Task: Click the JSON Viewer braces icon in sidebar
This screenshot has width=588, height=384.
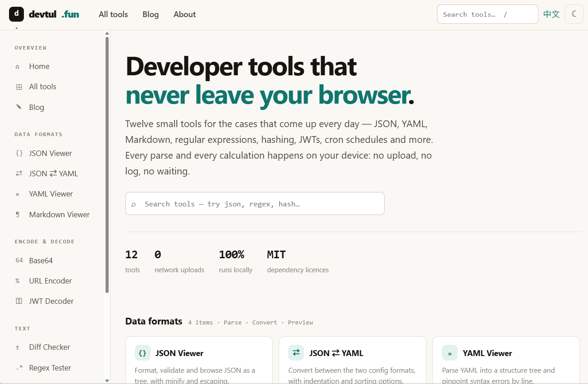Action: coord(19,153)
